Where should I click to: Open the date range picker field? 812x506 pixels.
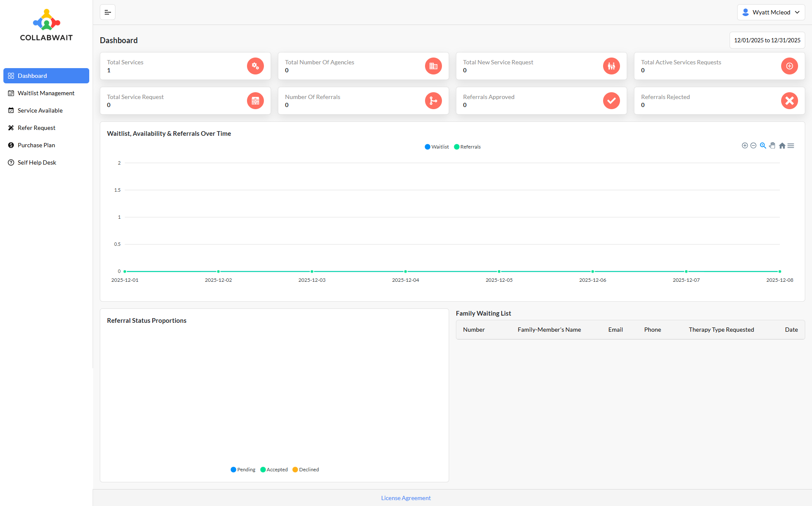pyautogui.click(x=767, y=40)
